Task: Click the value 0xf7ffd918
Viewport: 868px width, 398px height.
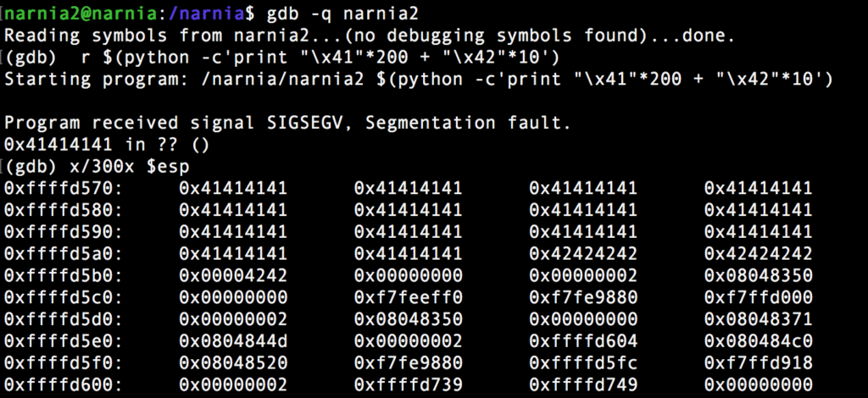Action: [x=758, y=364]
